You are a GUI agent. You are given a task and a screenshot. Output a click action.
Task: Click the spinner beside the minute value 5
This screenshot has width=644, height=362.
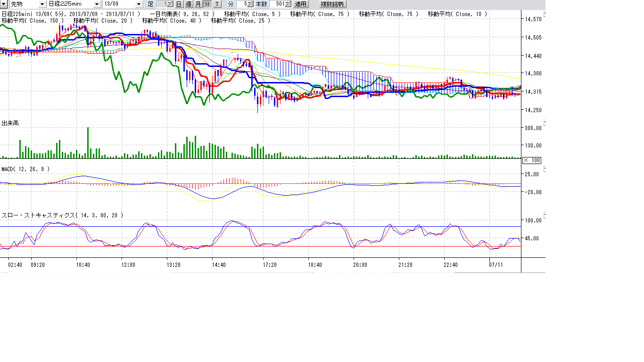251,4
